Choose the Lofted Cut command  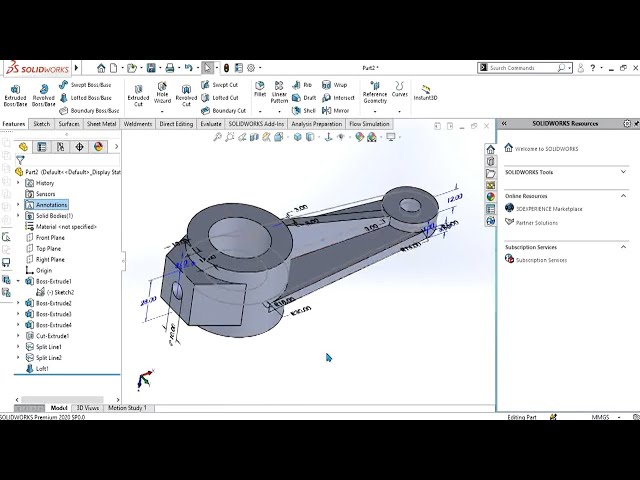(x=220, y=98)
